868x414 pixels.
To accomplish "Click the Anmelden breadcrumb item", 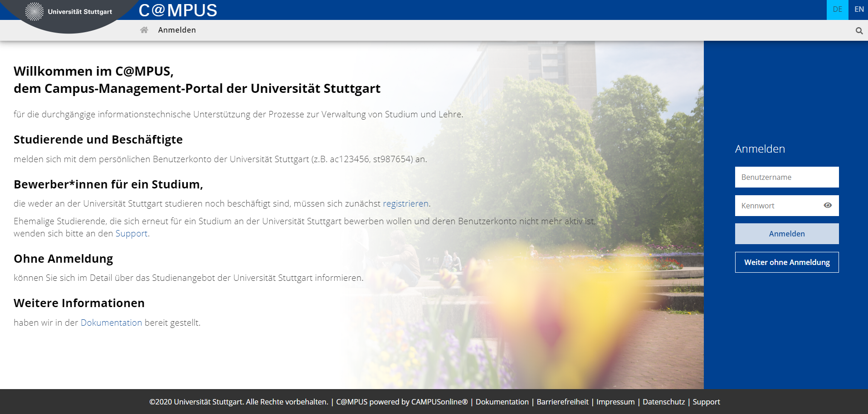I will point(177,30).
